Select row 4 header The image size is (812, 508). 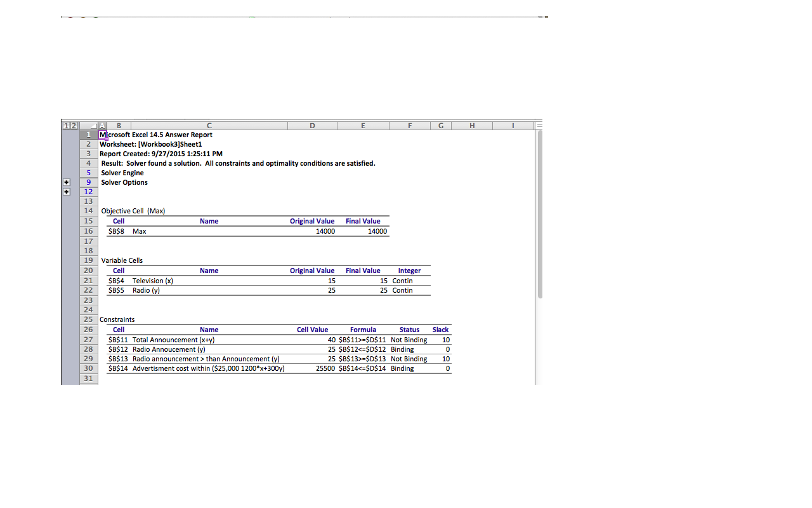89,163
